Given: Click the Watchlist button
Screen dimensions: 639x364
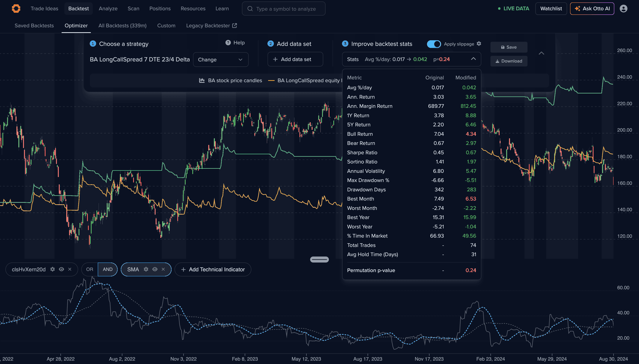Looking at the screenshot, I should coord(551,8).
